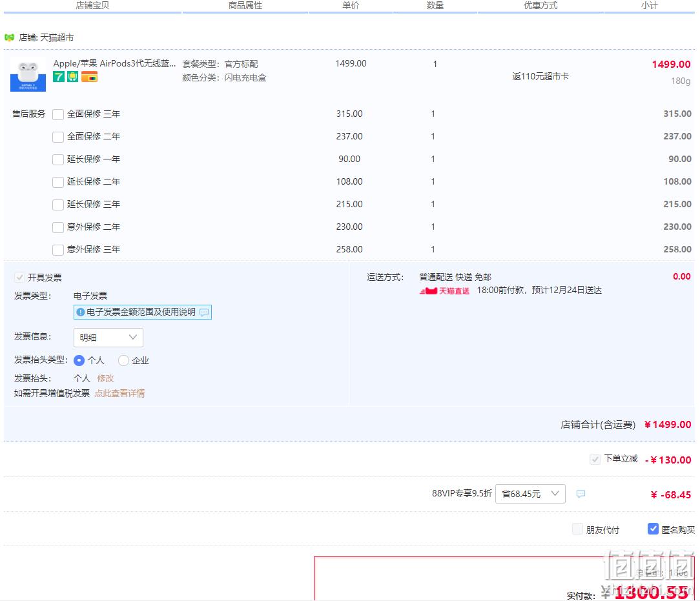
Task: Open the 发票信息 明细 dropdown
Action: coord(108,338)
